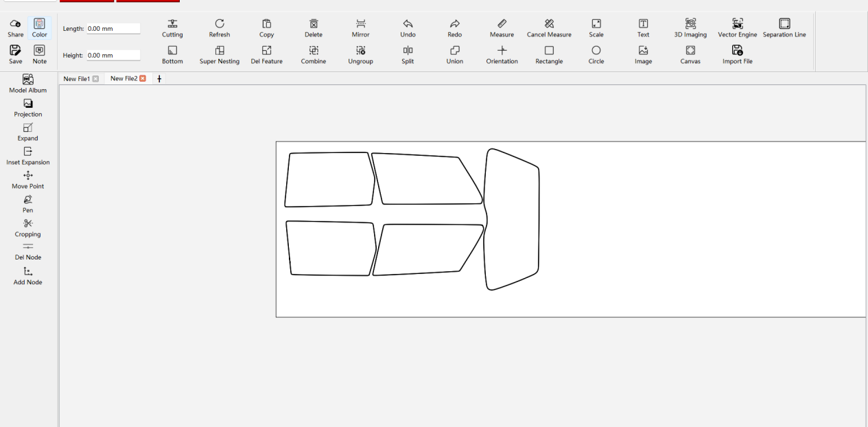Select the Circle drawing tool
Viewport: 868px width, 427px height.
(596, 56)
